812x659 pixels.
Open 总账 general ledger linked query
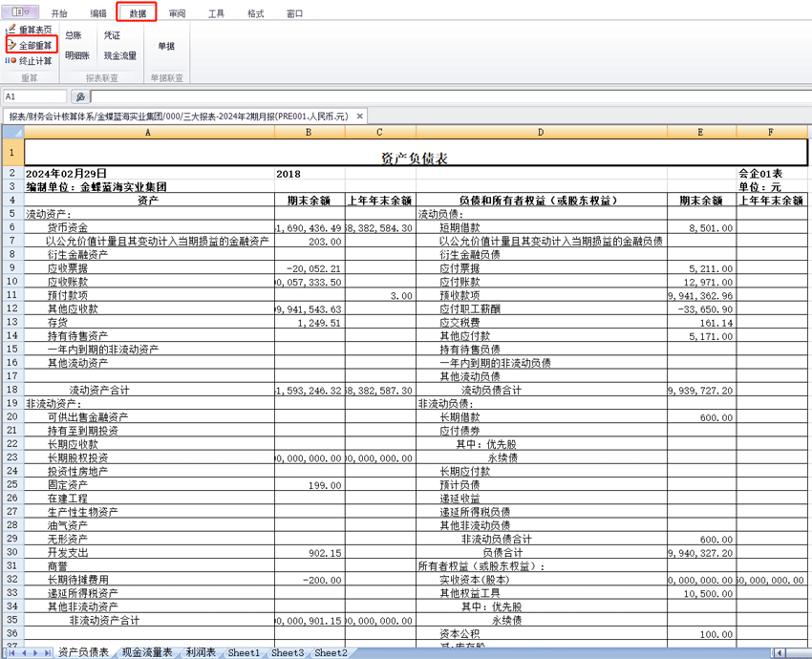(74, 35)
